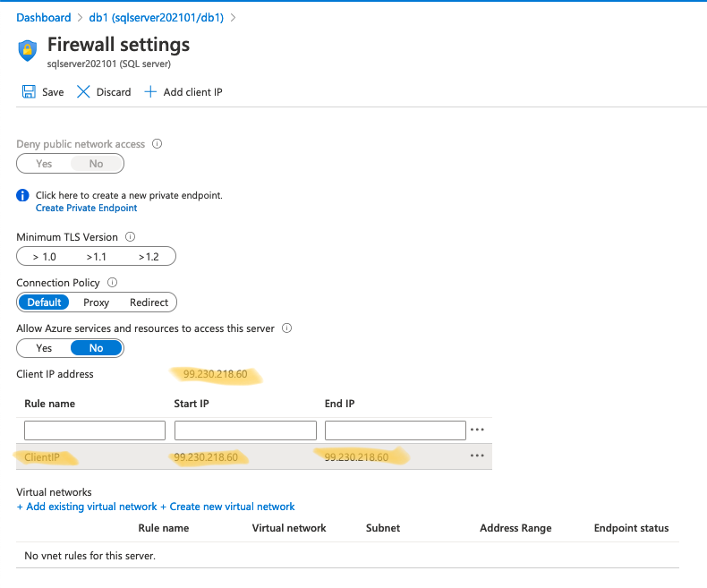Click the Client IP address value 99.230.218.60
This screenshot has width=707, height=588.
(215, 374)
